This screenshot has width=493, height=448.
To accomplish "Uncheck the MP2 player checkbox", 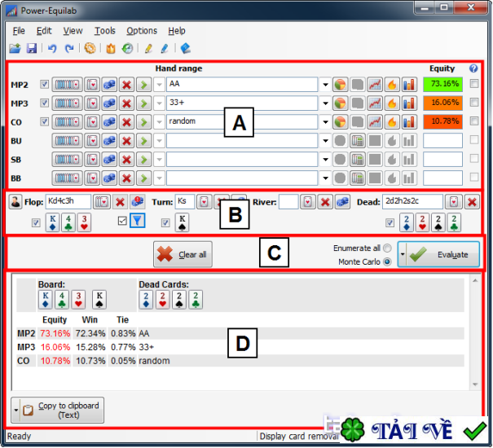I will coord(44,84).
